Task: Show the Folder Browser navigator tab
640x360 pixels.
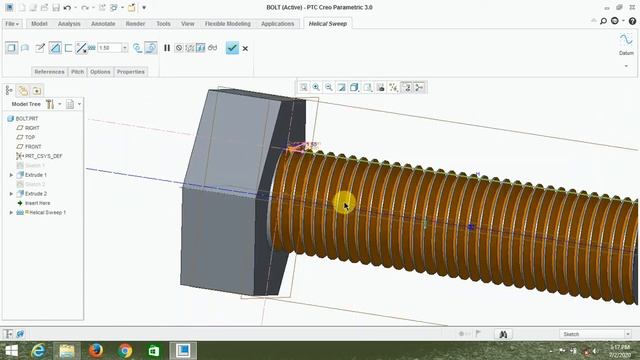Action: pyautogui.click(x=23, y=91)
